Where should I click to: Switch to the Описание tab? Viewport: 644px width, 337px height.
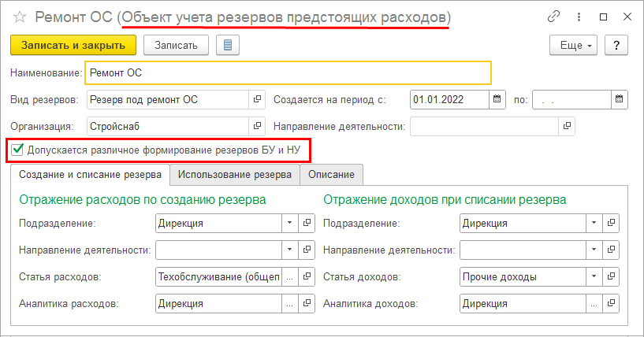(331, 174)
